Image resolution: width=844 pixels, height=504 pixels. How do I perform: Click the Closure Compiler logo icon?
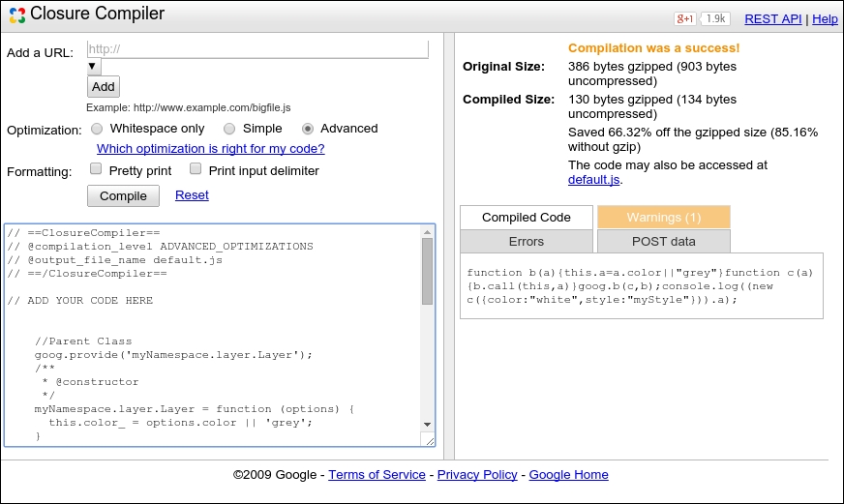coord(15,15)
